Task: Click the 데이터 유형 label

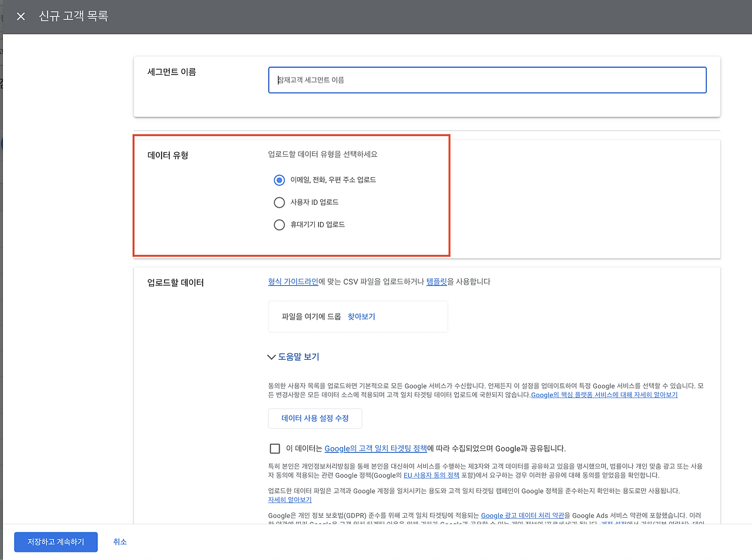Action: pos(167,155)
